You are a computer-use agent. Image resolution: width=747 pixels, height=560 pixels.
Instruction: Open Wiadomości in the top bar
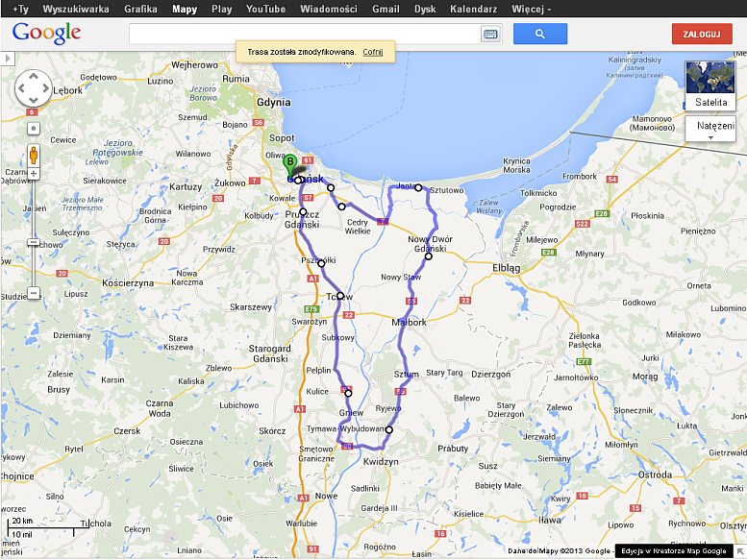(x=329, y=9)
